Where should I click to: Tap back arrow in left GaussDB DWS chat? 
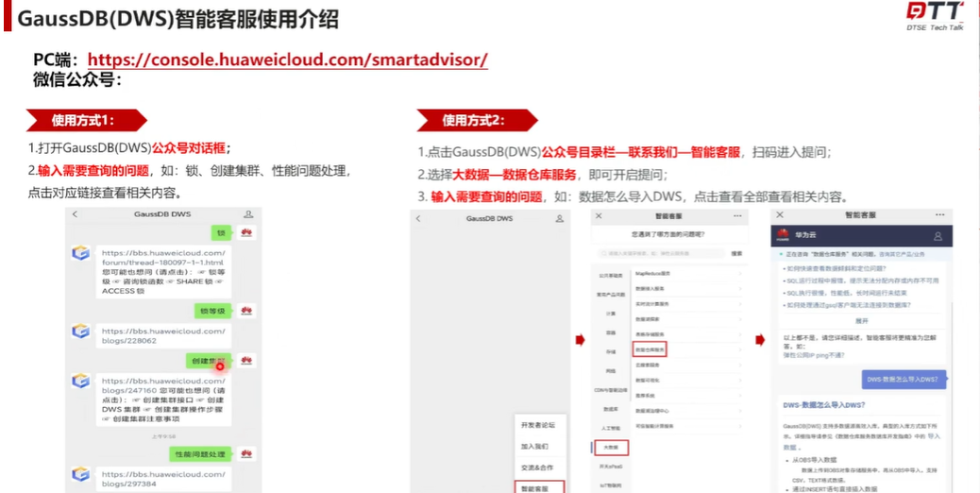(x=76, y=215)
